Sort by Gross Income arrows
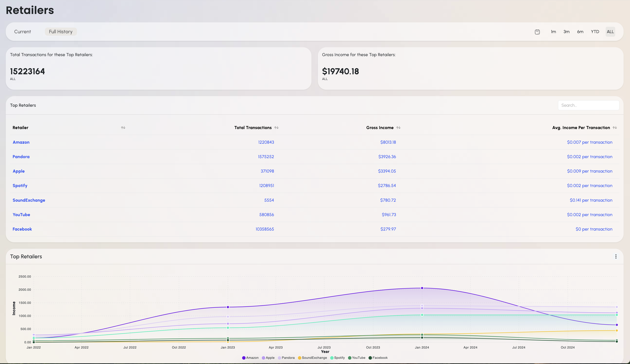Screen dimensions: 630x364 pyautogui.click(x=398, y=128)
